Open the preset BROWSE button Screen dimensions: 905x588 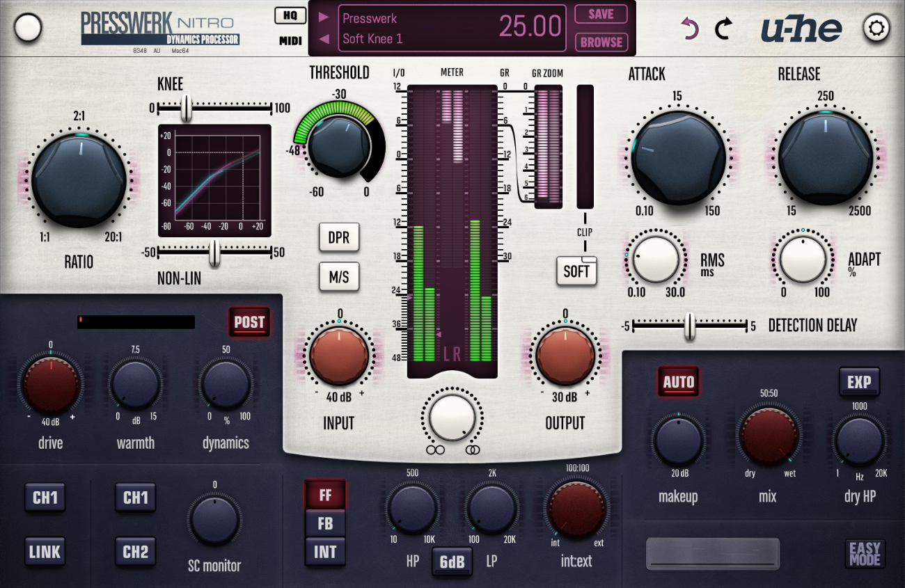601,42
